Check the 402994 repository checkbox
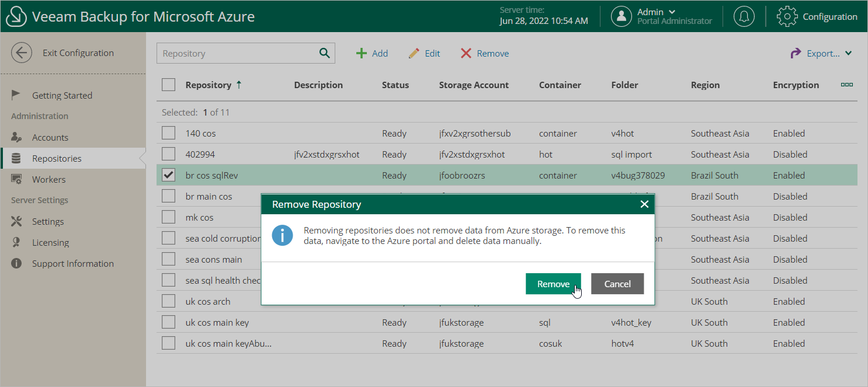 [x=169, y=154]
